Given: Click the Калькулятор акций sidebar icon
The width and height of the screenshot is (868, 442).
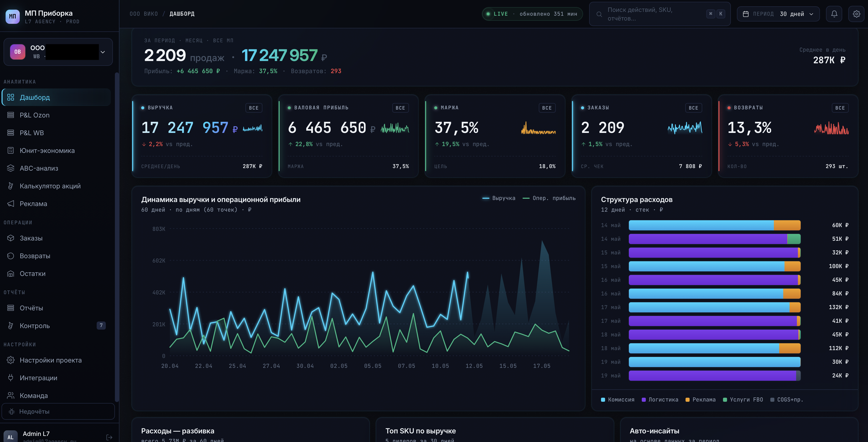Looking at the screenshot, I should 11,186.
